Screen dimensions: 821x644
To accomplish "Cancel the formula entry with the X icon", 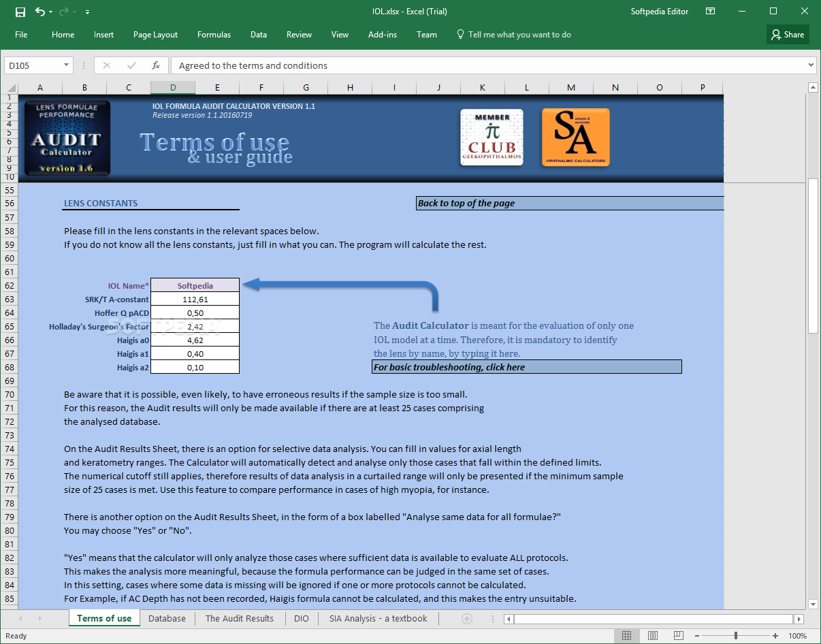I will tap(107, 65).
